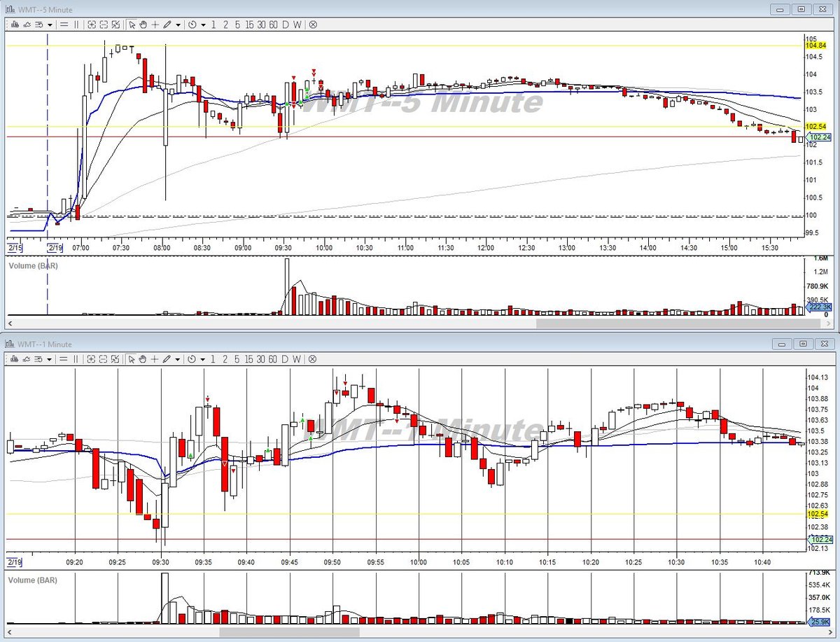Click the 2/19 date label on 1 Minute axis
Image resolution: width=840 pixels, height=642 pixels.
14,562
